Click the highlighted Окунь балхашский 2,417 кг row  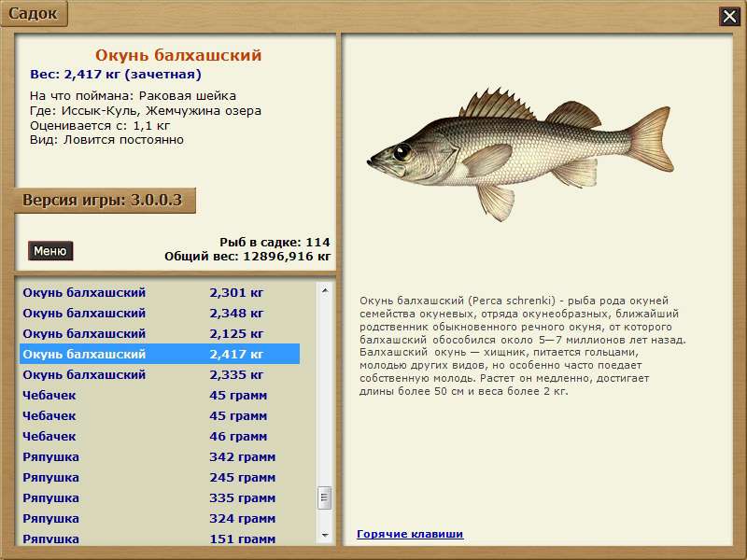point(159,354)
